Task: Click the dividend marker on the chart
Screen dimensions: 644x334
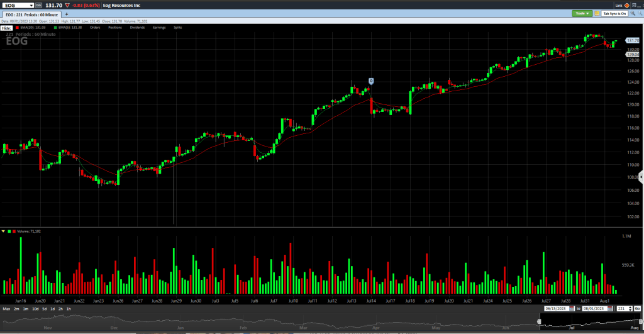Action: tap(371, 81)
